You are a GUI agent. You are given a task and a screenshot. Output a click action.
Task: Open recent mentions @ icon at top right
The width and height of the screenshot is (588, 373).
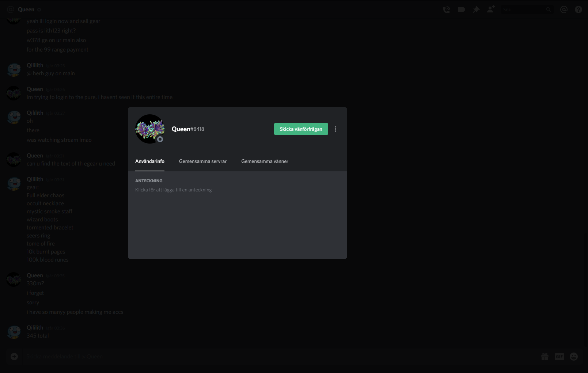pos(564,9)
